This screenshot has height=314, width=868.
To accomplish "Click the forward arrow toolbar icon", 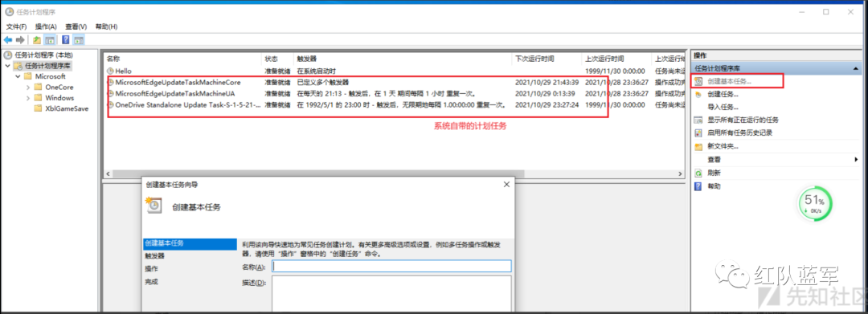I will (20, 40).
